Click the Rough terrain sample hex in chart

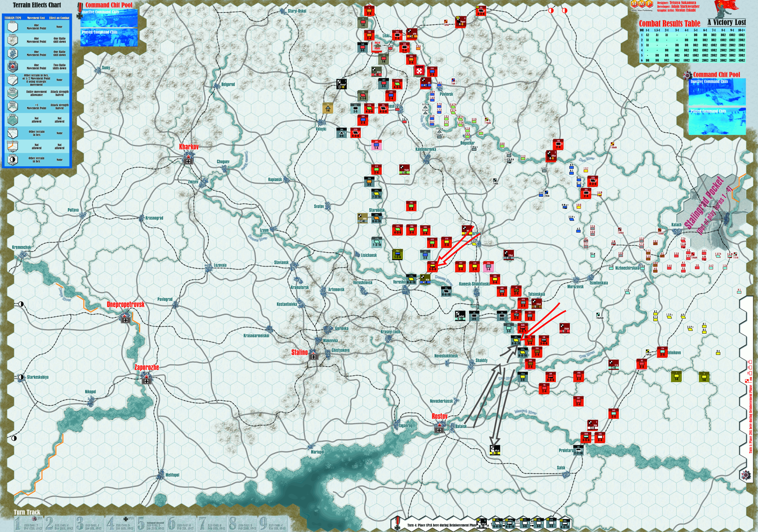pos(12,40)
